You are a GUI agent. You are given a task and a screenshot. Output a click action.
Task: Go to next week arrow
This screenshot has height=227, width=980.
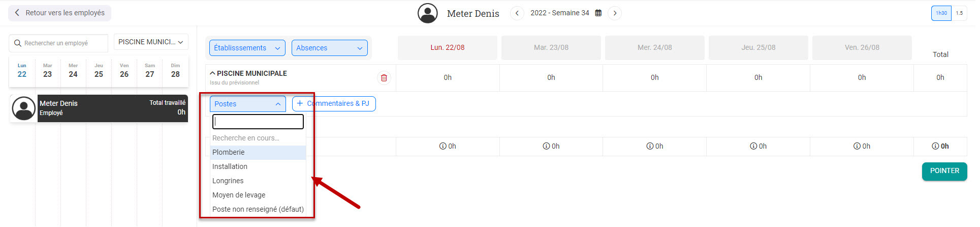click(x=615, y=13)
